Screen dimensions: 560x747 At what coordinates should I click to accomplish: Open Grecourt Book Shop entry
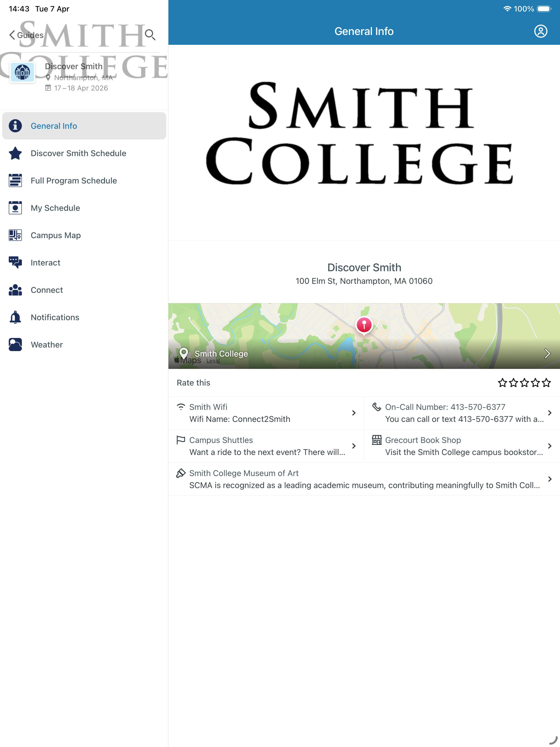[462, 446]
